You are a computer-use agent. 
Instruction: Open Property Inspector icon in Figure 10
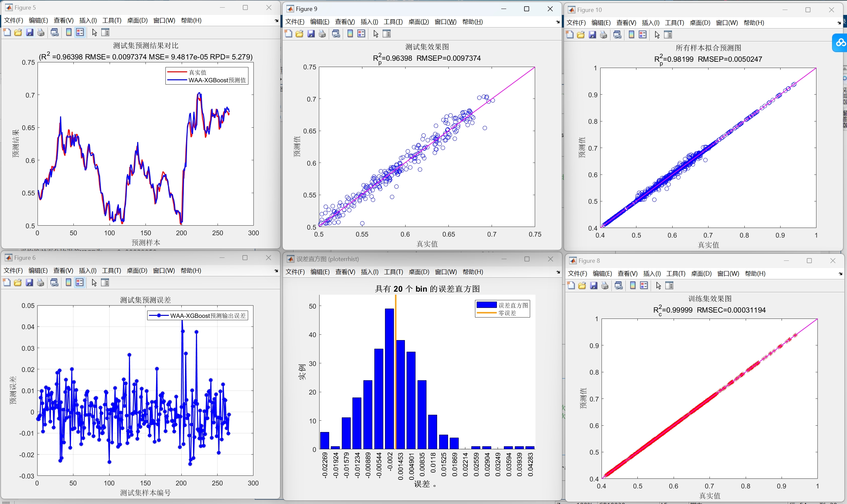point(668,35)
